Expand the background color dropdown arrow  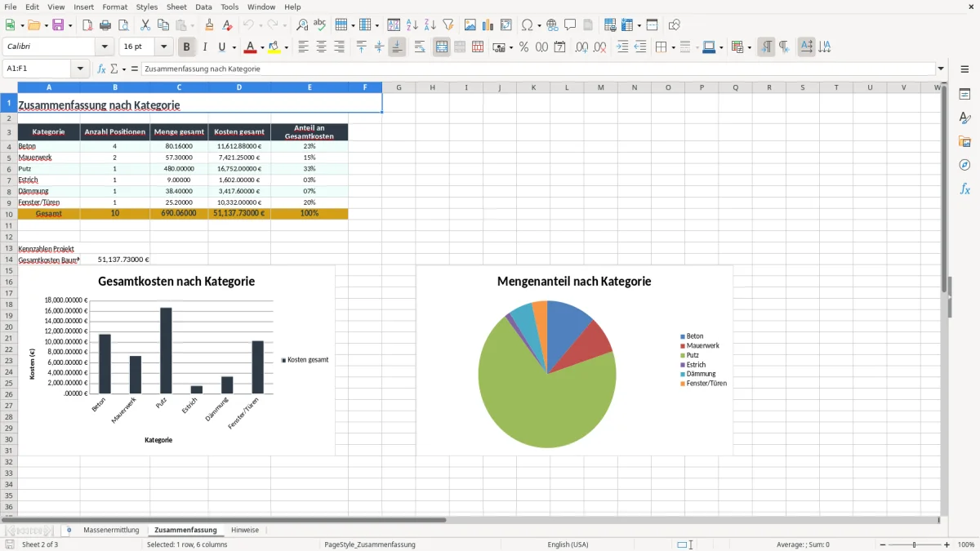(285, 47)
